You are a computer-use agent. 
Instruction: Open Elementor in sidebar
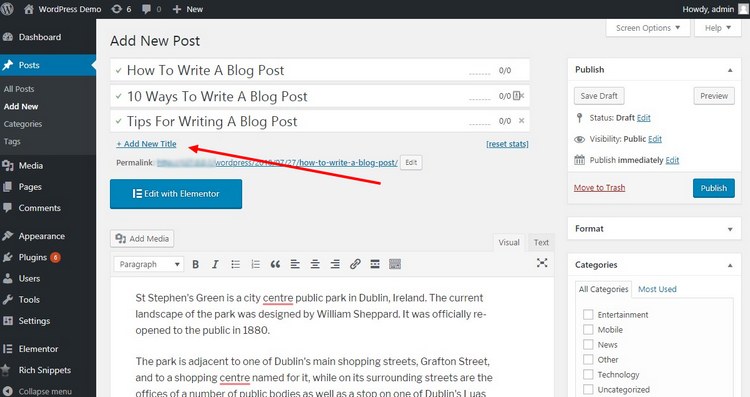click(x=38, y=349)
